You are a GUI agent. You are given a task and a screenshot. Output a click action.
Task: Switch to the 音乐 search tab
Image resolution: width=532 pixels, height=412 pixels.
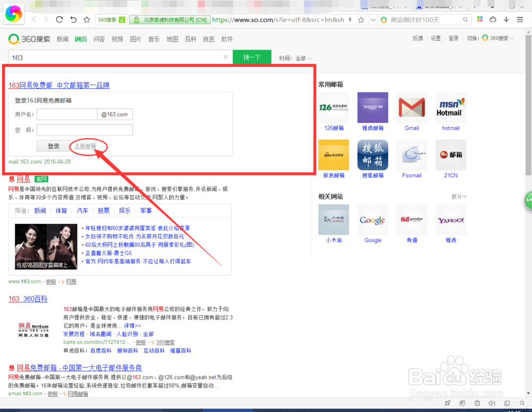pos(154,39)
